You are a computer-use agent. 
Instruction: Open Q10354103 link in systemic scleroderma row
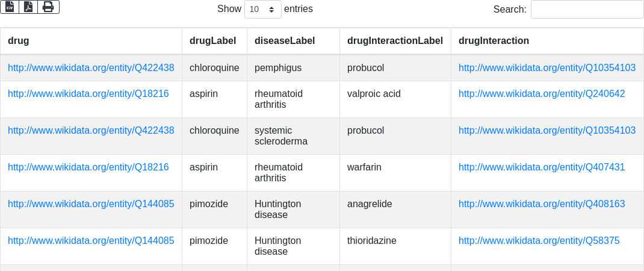pos(546,131)
